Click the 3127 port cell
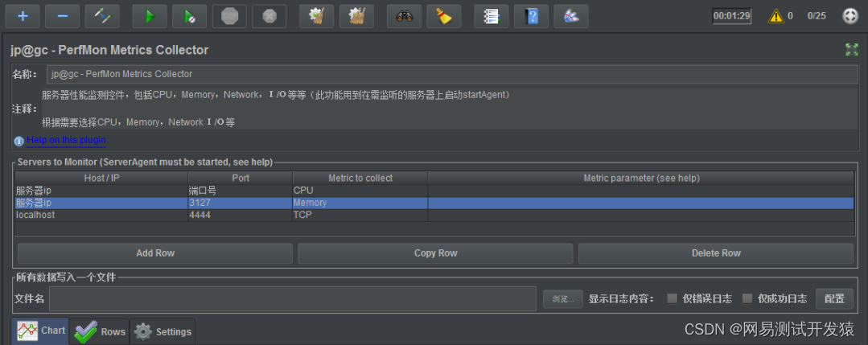This screenshot has height=345, width=868. tap(241, 203)
